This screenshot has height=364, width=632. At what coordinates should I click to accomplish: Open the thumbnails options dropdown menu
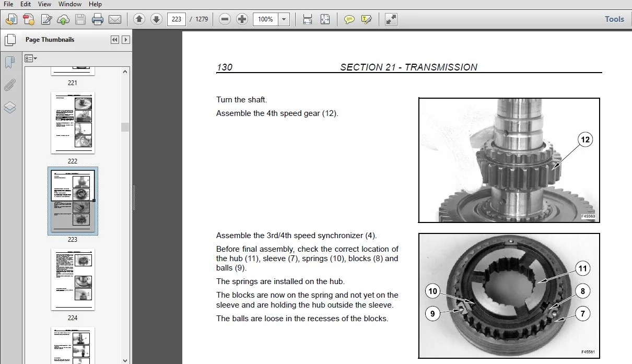(x=31, y=58)
